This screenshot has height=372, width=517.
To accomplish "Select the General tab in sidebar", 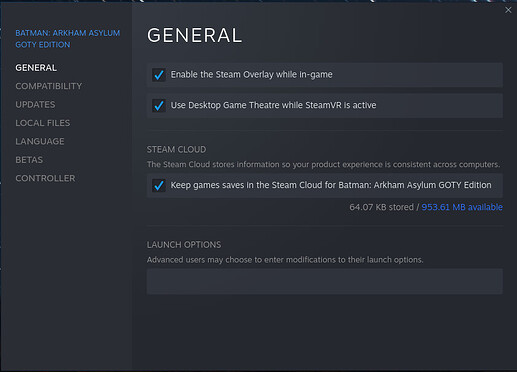I will click(36, 68).
